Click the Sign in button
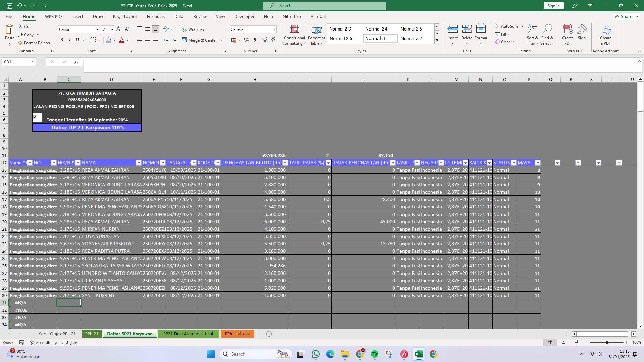This screenshot has width=644, height=362. (553, 5)
